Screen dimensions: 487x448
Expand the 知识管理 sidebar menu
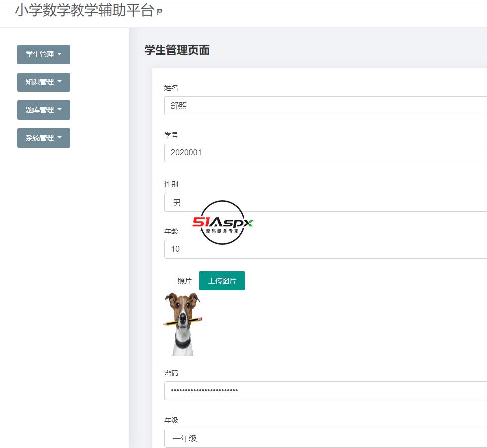click(x=44, y=82)
